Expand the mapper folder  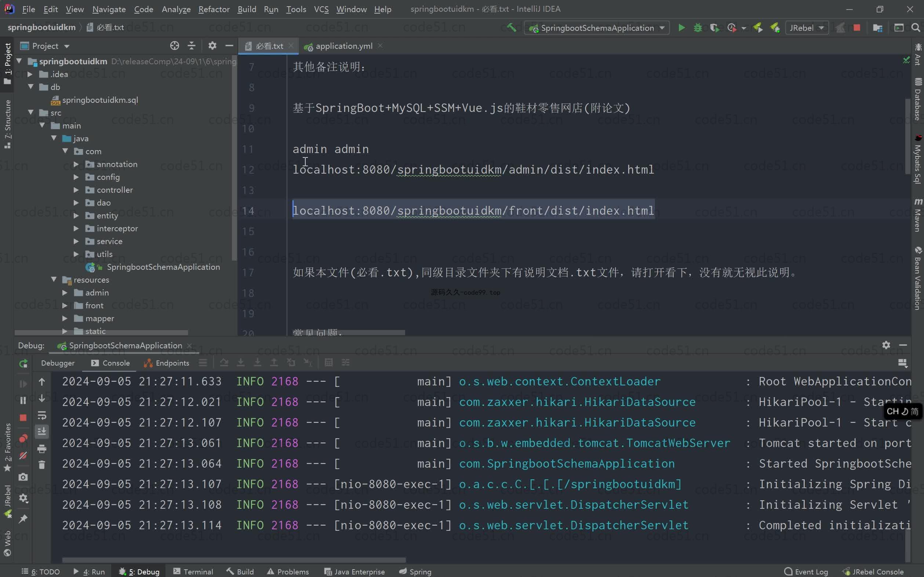click(65, 318)
